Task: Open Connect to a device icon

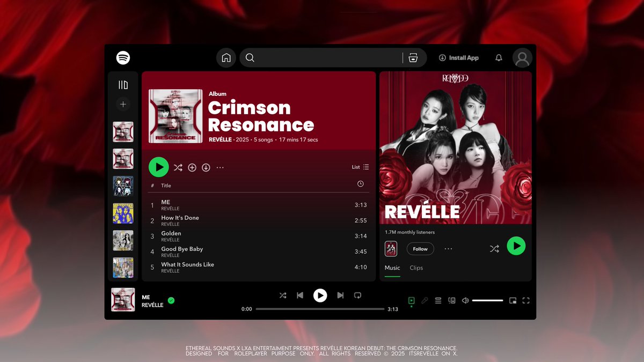Action: click(452, 301)
